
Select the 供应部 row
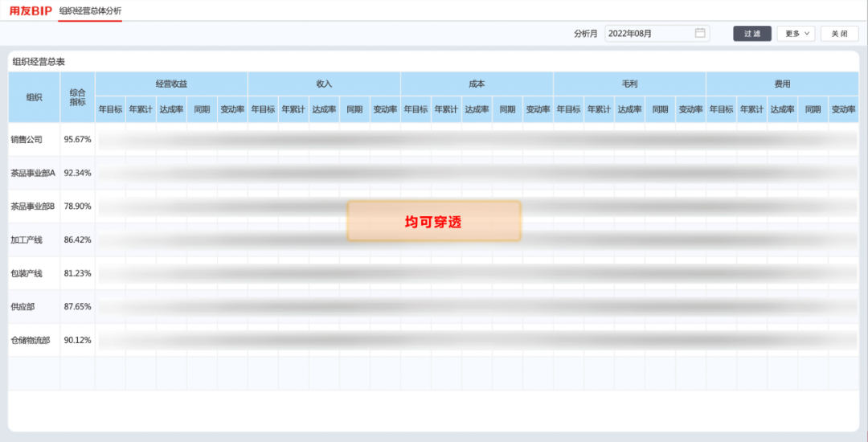(x=23, y=307)
